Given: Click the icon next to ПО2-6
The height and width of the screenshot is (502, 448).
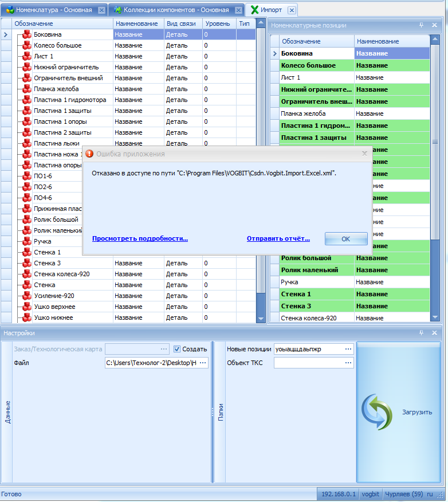Looking at the screenshot, I should pyautogui.click(x=27, y=187).
